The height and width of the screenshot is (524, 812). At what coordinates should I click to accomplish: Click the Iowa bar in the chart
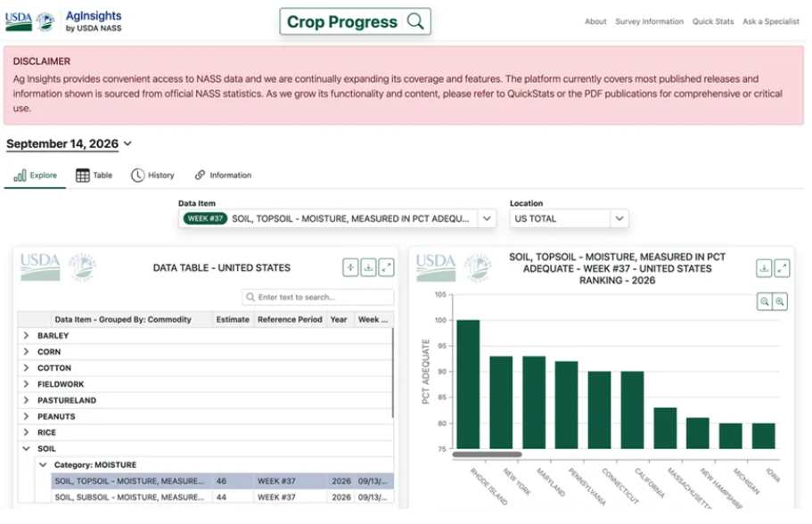coord(764,436)
